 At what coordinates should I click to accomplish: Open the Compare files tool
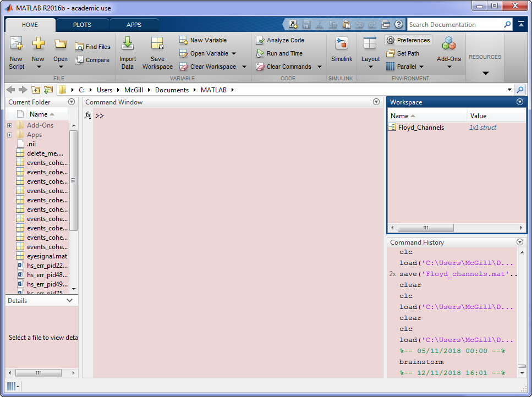[92, 60]
